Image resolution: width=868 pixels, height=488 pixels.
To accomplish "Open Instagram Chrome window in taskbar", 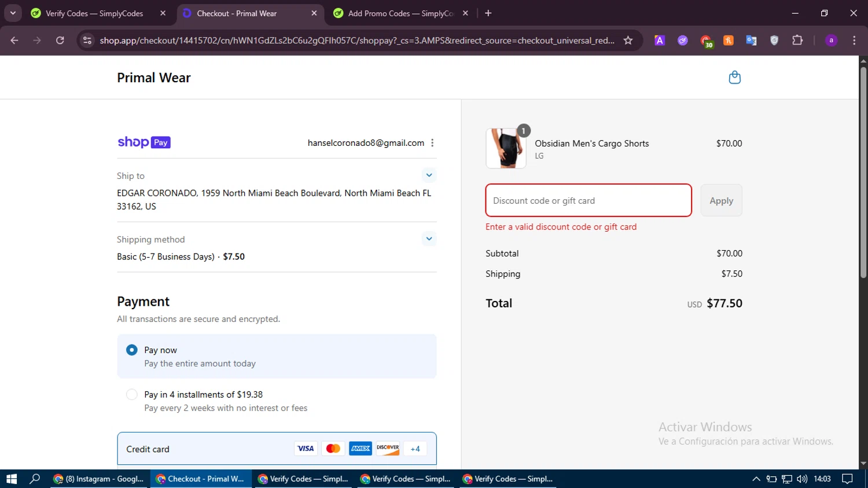I will 98,479.
